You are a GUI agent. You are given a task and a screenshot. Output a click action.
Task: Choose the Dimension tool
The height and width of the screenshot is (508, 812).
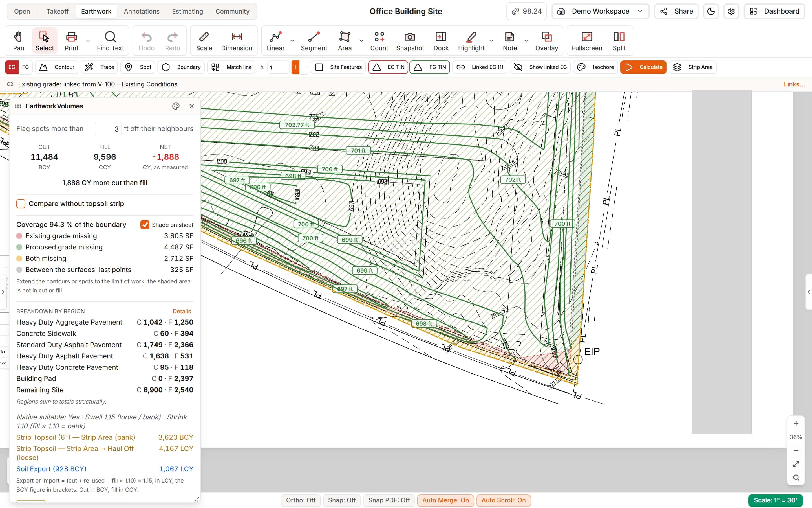(x=237, y=41)
